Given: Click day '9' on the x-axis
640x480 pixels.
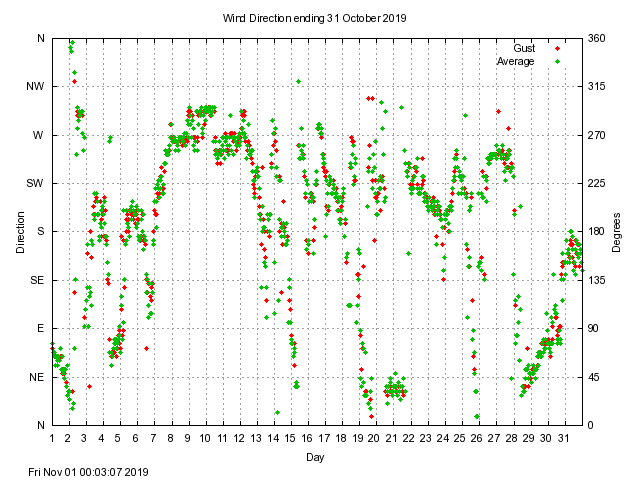Looking at the screenshot, I should (187, 438).
